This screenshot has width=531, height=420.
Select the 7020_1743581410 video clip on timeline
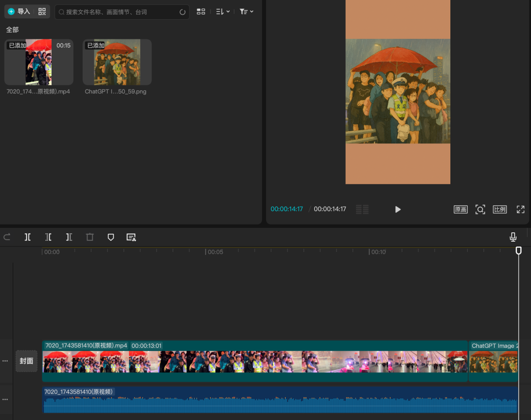click(255, 361)
